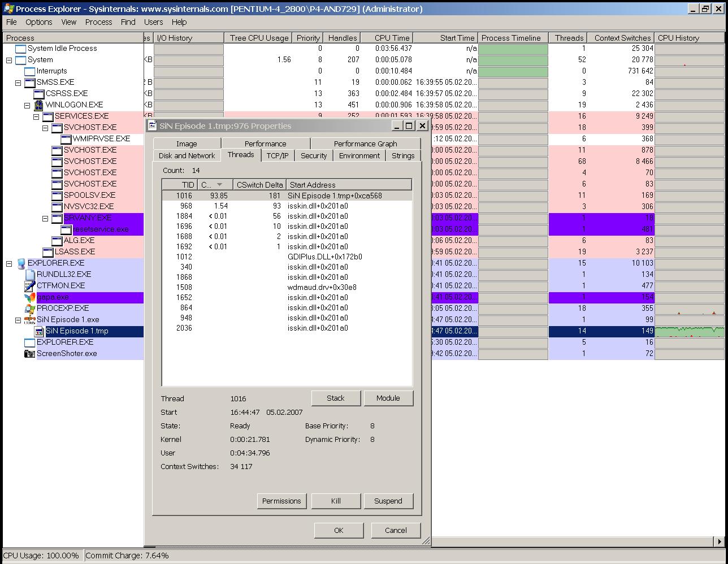
Task: Select thread row with TID 968
Action: [x=287, y=206]
